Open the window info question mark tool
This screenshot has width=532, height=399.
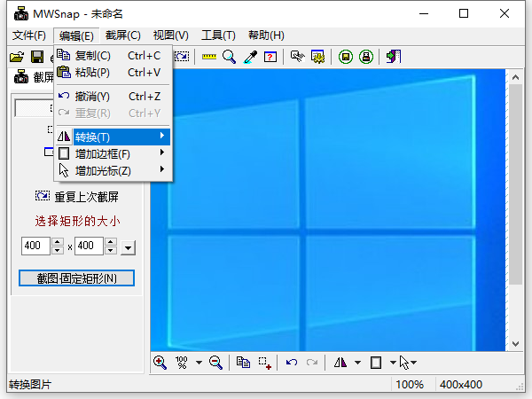point(270,57)
